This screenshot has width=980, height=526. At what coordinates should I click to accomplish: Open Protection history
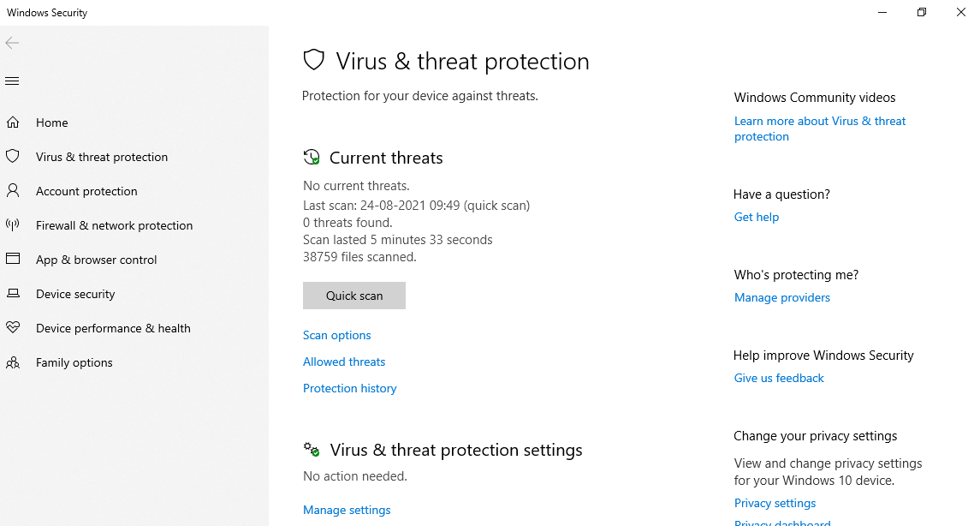click(x=349, y=388)
